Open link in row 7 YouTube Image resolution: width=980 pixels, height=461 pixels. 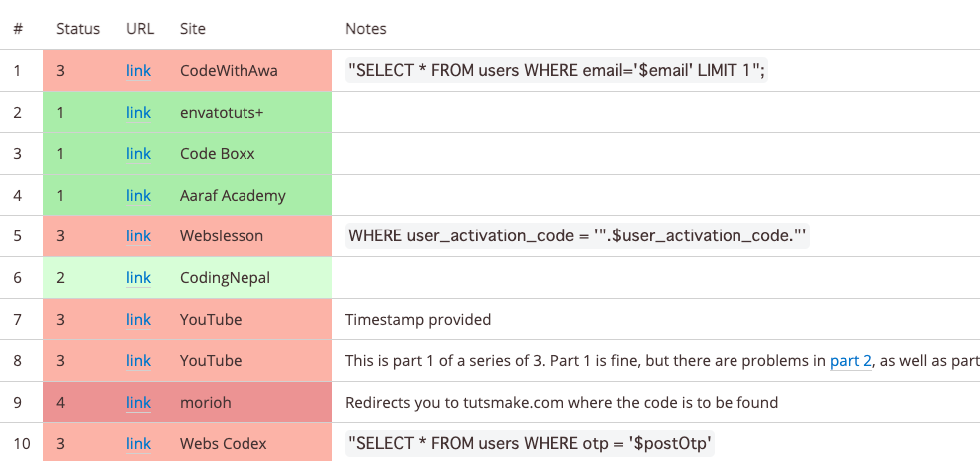pyautogui.click(x=138, y=320)
